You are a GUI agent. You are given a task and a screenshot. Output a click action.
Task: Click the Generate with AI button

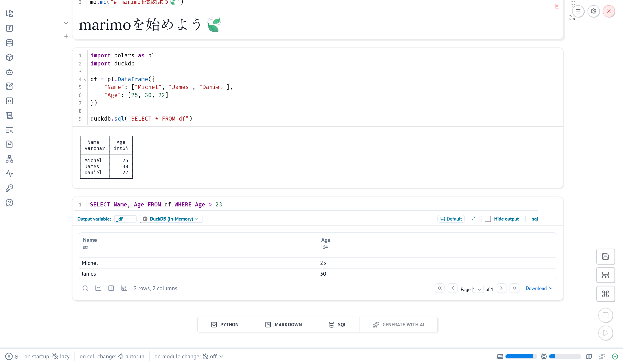[399, 325]
